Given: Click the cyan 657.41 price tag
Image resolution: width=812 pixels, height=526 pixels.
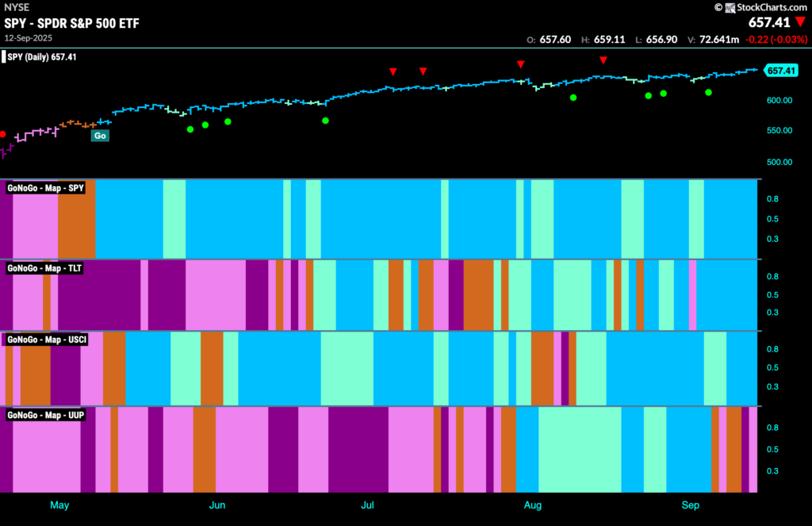Looking at the screenshot, I should (781, 71).
